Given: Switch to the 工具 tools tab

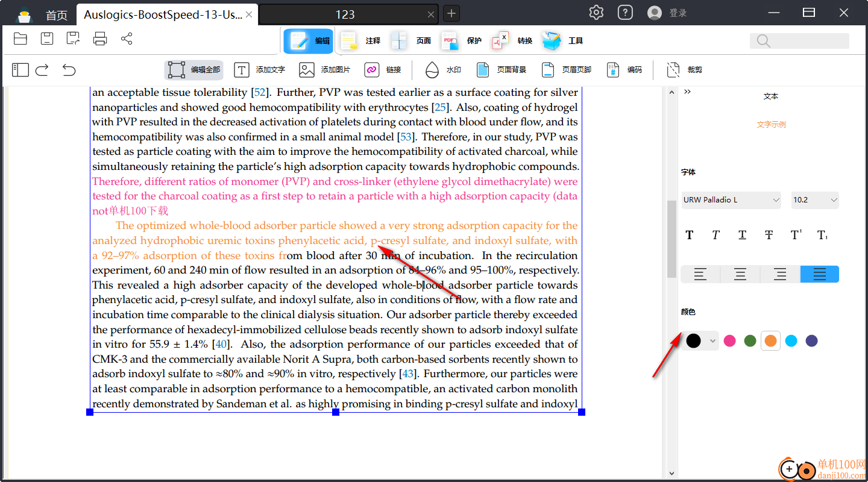Looking at the screenshot, I should click(562, 41).
